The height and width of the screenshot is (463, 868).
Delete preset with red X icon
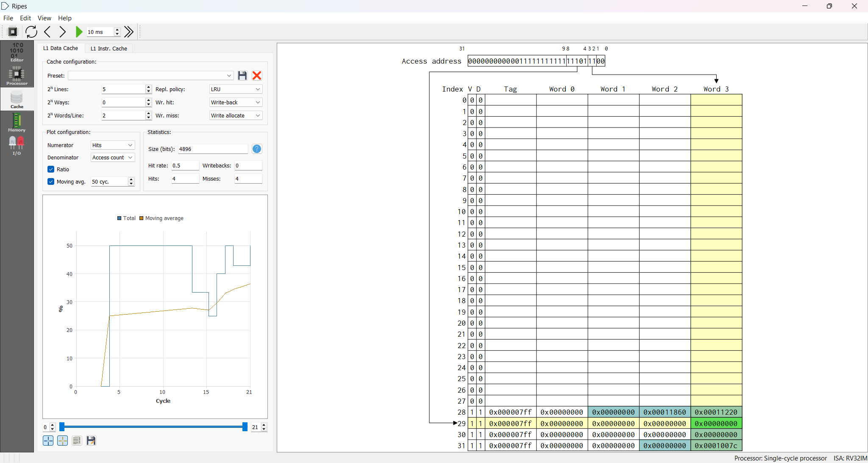point(257,75)
